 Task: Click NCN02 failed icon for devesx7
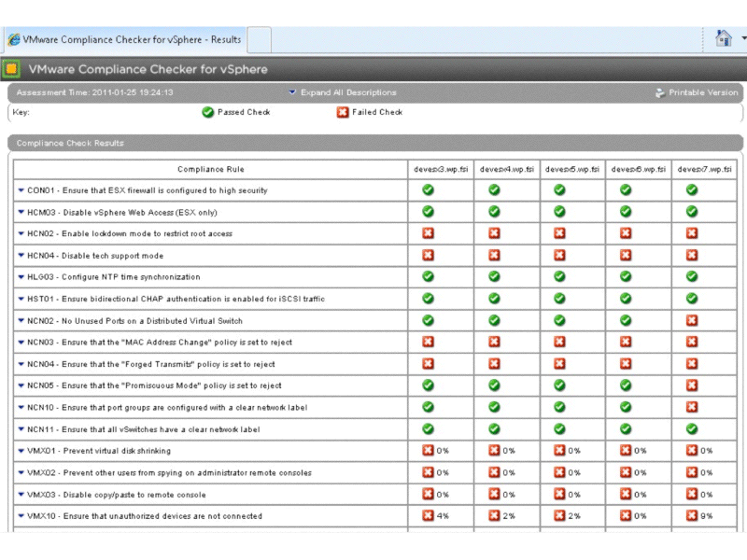692,320
